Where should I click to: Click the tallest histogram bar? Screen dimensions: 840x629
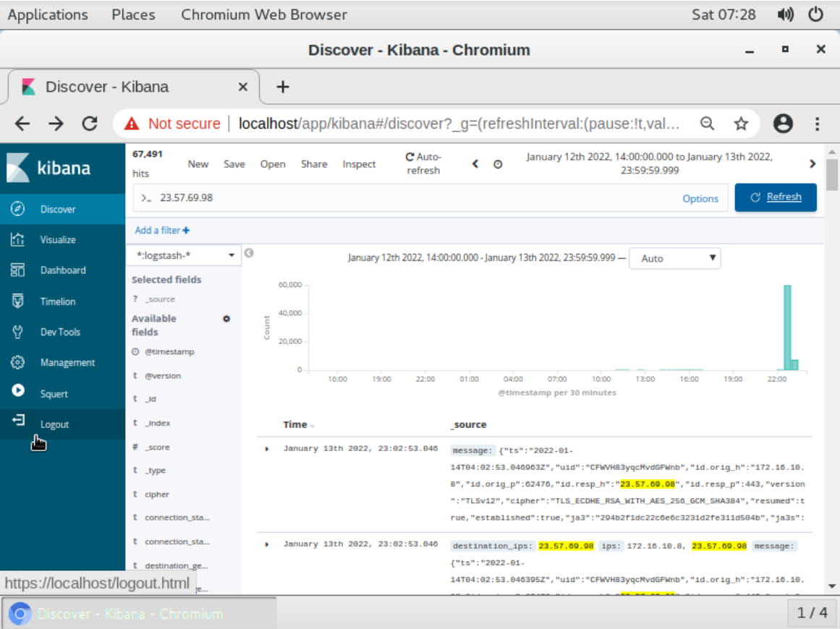point(787,328)
